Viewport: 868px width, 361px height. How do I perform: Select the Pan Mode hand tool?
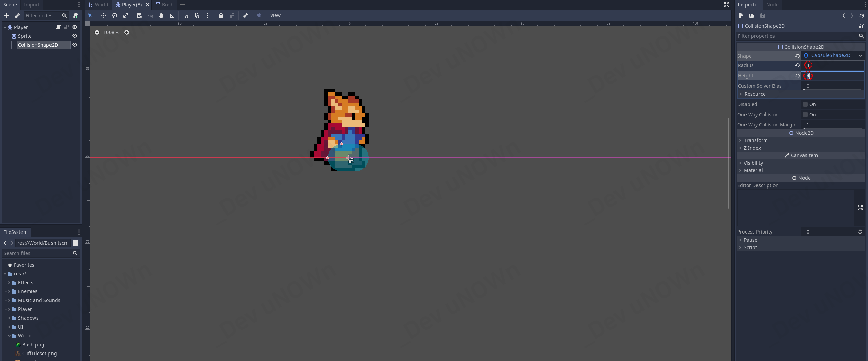tap(161, 15)
